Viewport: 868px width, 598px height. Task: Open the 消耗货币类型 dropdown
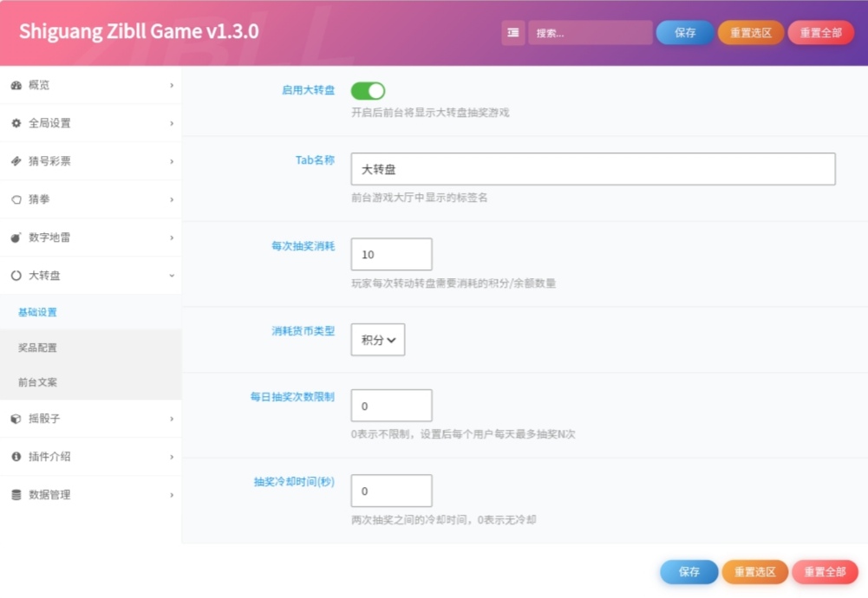tap(378, 340)
